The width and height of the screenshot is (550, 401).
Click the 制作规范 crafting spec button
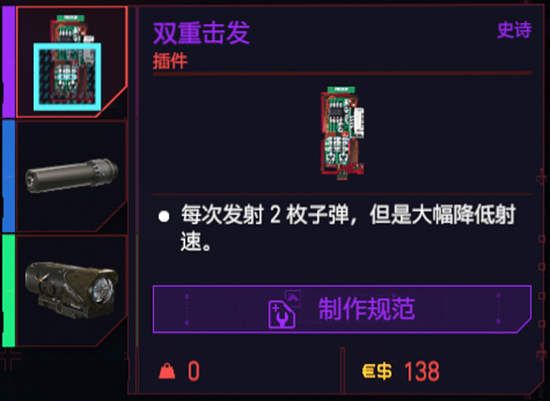pos(342,309)
